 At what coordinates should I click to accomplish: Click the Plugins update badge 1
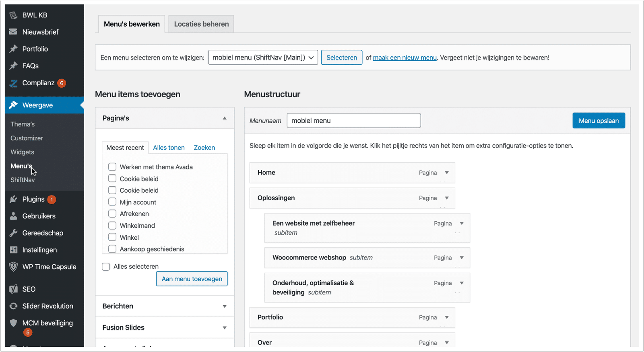(52, 200)
